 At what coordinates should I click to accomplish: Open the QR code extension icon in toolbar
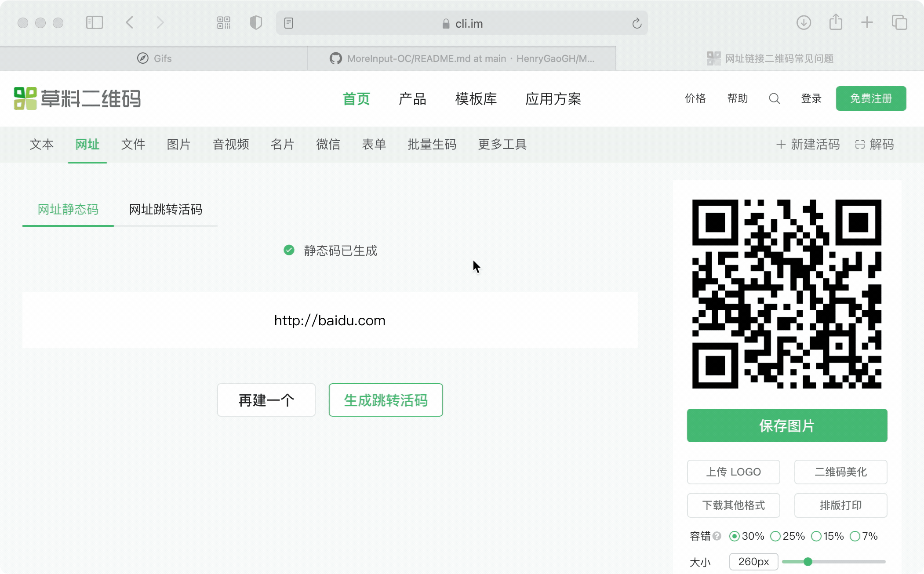point(224,23)
